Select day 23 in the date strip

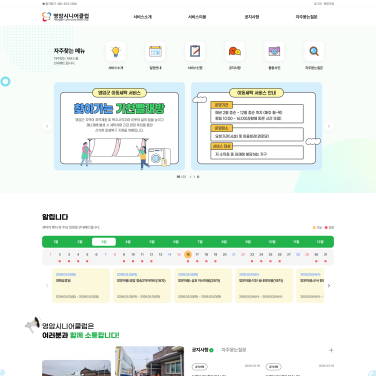click(252, 255)
